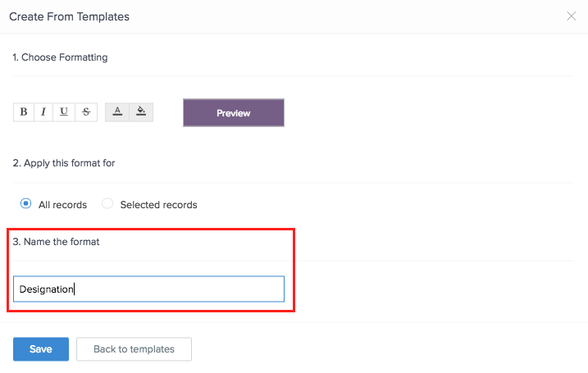588x373 pixels.
Task: Apply Strikethrough formatting
Action: pos(86,112)
